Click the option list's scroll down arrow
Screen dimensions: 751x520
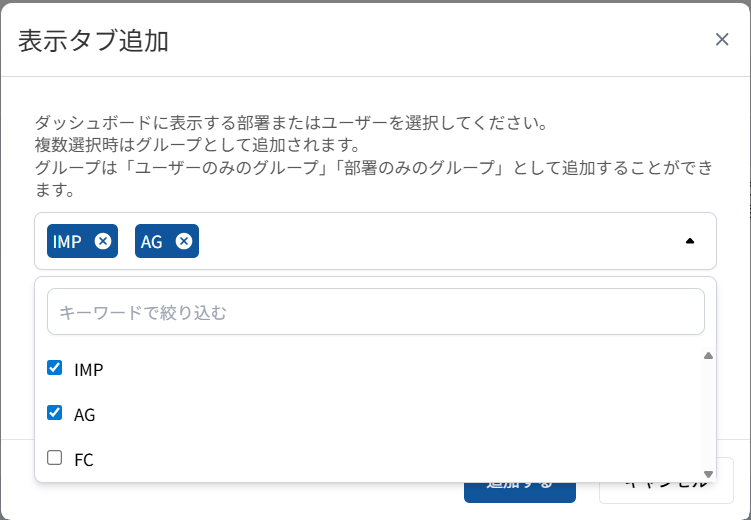click(708, 474)
